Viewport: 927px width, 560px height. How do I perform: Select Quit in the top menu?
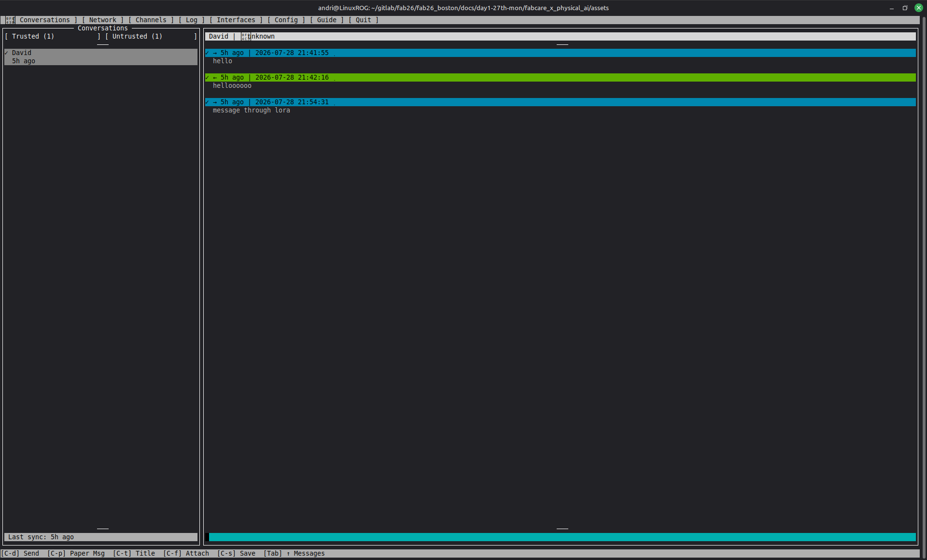point(364,20)
